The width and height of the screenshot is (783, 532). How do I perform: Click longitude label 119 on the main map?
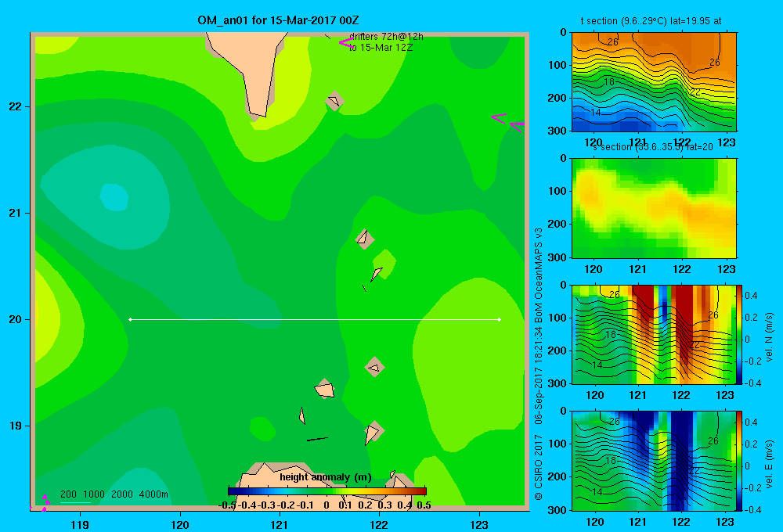pyautogui.click(x=80, y=524)
